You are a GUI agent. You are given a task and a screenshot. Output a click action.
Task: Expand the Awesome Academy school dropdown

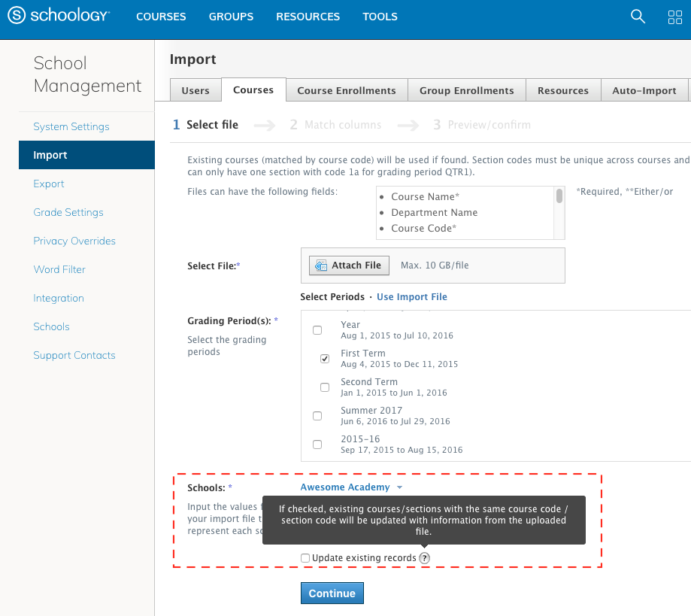351,487
